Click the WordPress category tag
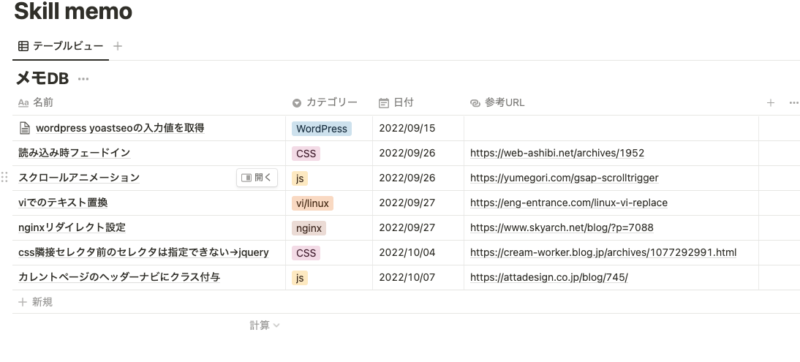 point(322,129)
